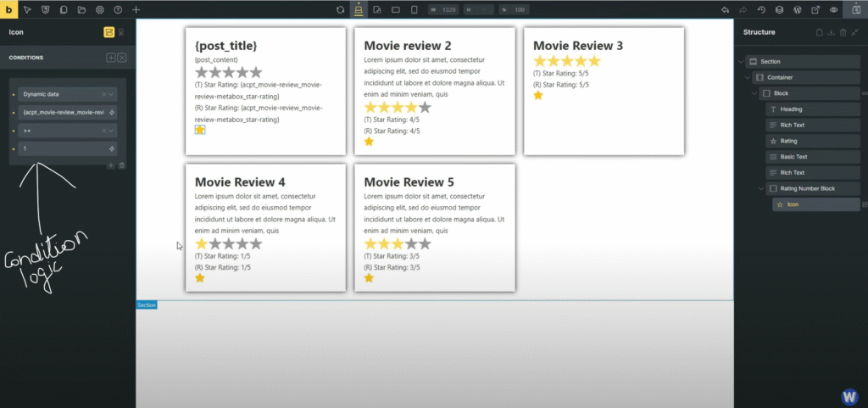Open the templates folder icon

(x=81, y=9)
